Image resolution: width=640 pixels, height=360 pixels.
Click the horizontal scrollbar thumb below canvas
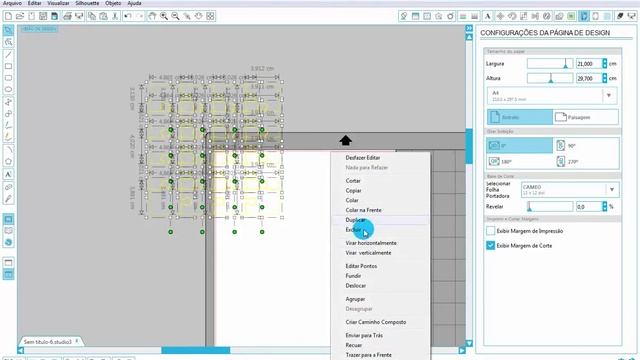(x=196, y=350)
